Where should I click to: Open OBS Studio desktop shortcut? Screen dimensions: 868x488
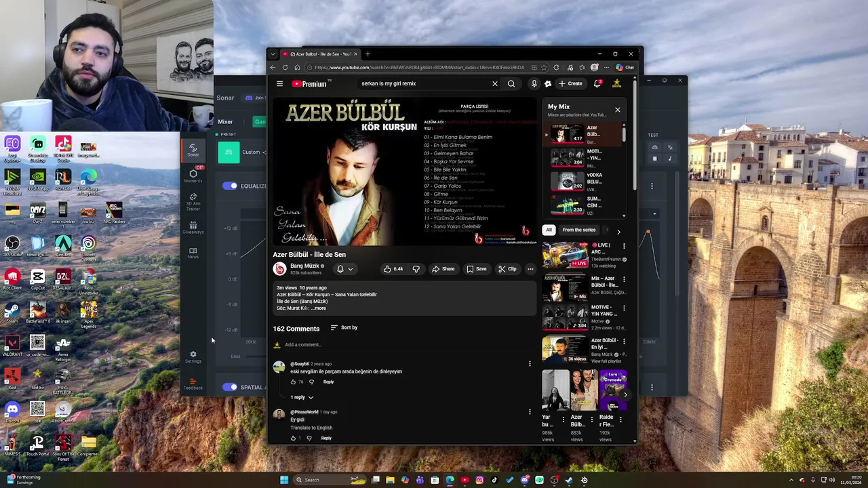point(12,245)
